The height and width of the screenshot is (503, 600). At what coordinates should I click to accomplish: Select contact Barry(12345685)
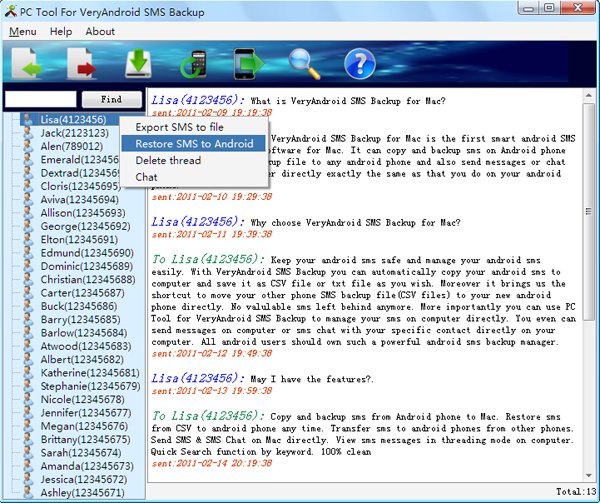click(80, 319)
